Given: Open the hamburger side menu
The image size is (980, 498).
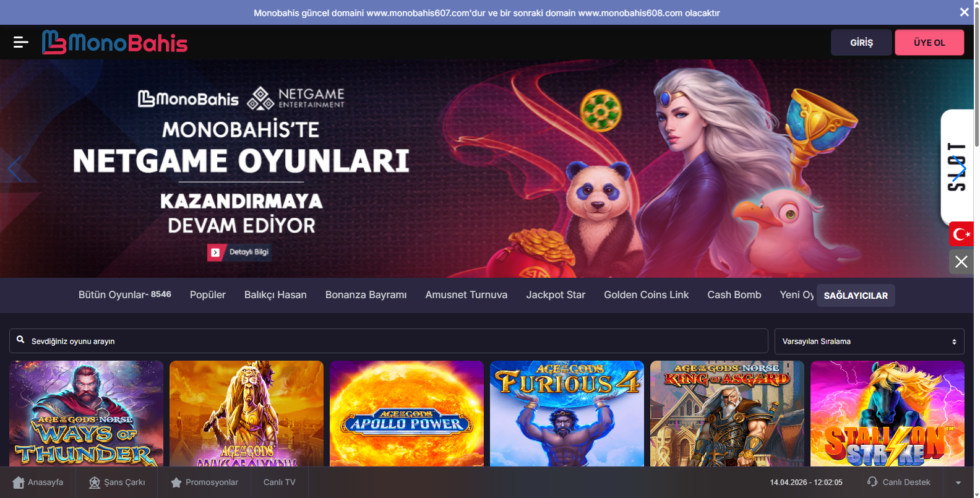Looking at the screenshot, I should (20, 42).
